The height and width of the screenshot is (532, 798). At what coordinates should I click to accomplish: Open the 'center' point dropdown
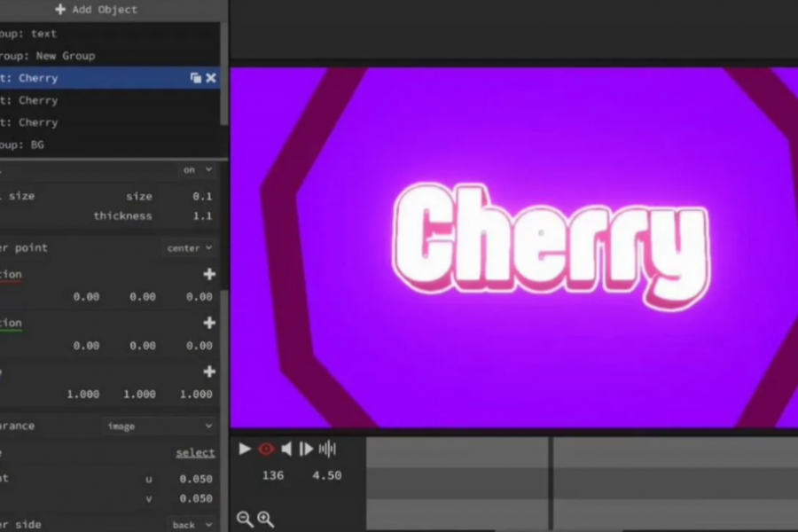click(190, 248)
